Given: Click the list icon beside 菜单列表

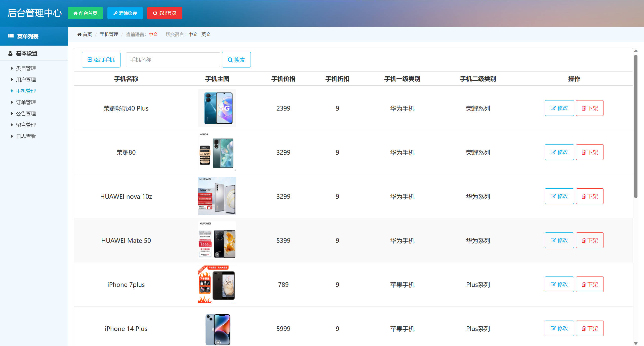Looking at the screenshot, I should click(x=11, y=36).
